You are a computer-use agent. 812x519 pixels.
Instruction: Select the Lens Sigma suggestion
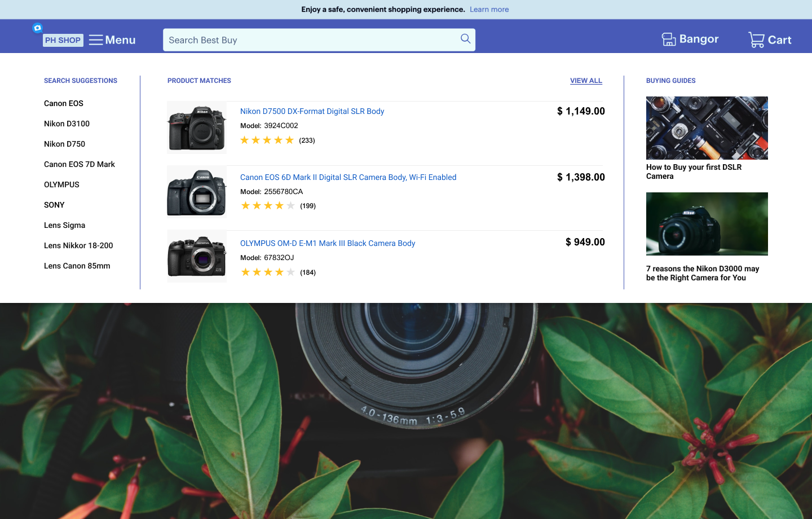[64, 225]
